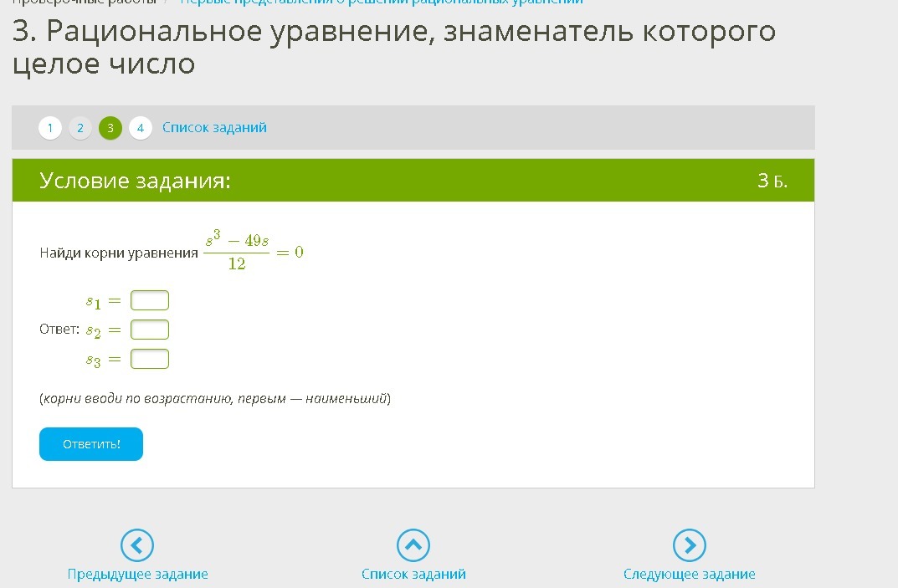The height and width of the screenshot is (588, 898).
Task: Click the hint text about ascending roots
Action: (x=215, y=398)
